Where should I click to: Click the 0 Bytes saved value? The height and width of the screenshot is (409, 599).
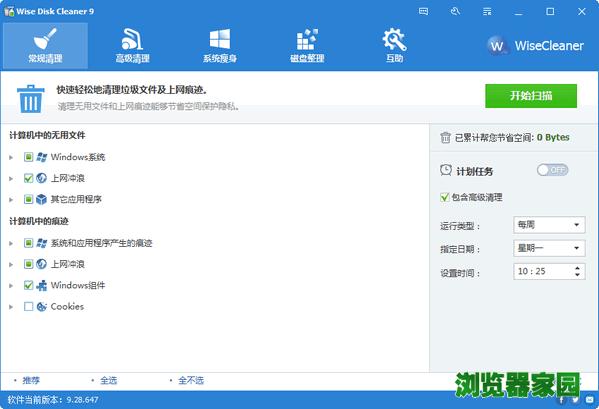pos(553,137)
